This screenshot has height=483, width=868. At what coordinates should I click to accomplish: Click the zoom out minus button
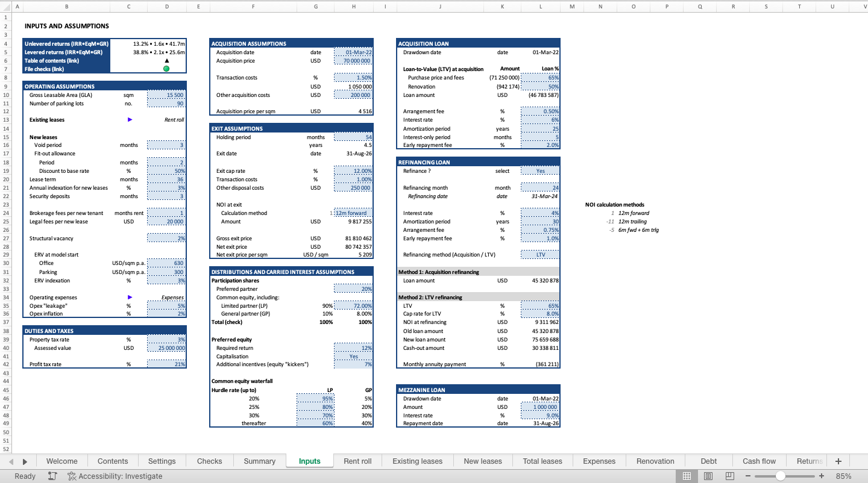coord(748,476)
